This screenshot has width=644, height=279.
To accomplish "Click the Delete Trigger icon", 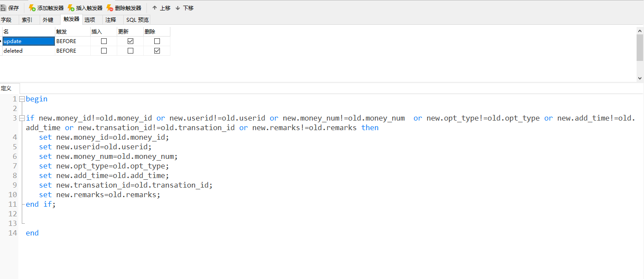I will (x=110, y=8).
